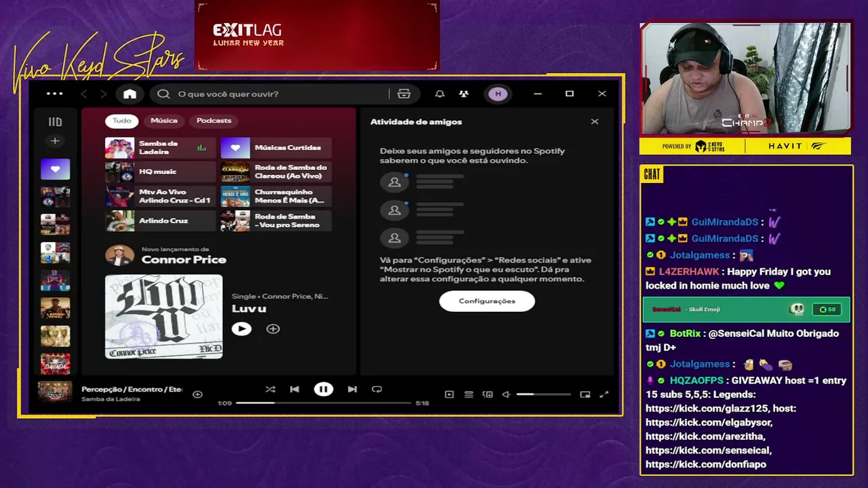This screenshot has width=868, height=488.
Task: Switch player to fullscreen
Action: pos(604,394)
